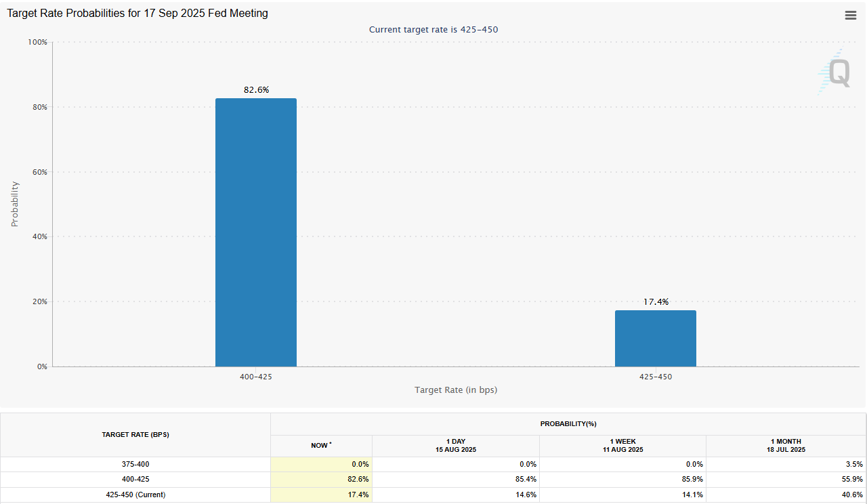
Task: Click the 17.4% label above the bar
Action: [655, 302]
